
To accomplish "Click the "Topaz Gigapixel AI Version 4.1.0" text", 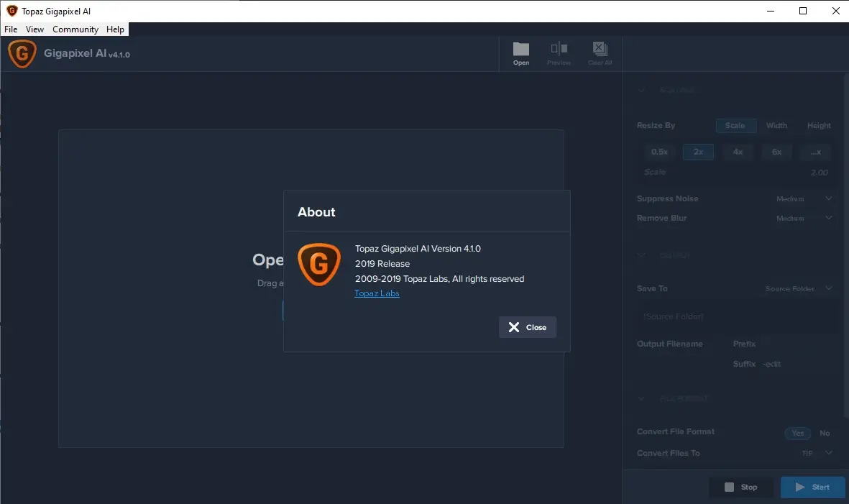I will (x=418, y=249).
